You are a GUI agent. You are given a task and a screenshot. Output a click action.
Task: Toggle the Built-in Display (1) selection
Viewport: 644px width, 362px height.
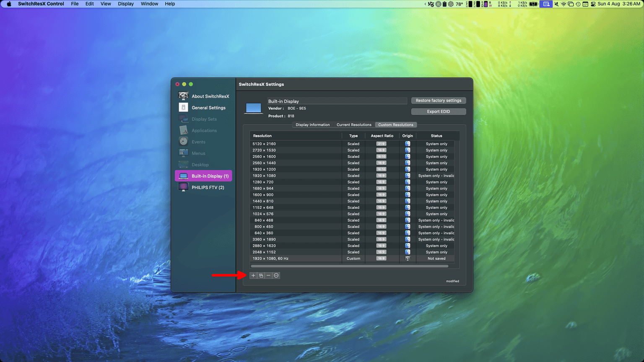203,176
